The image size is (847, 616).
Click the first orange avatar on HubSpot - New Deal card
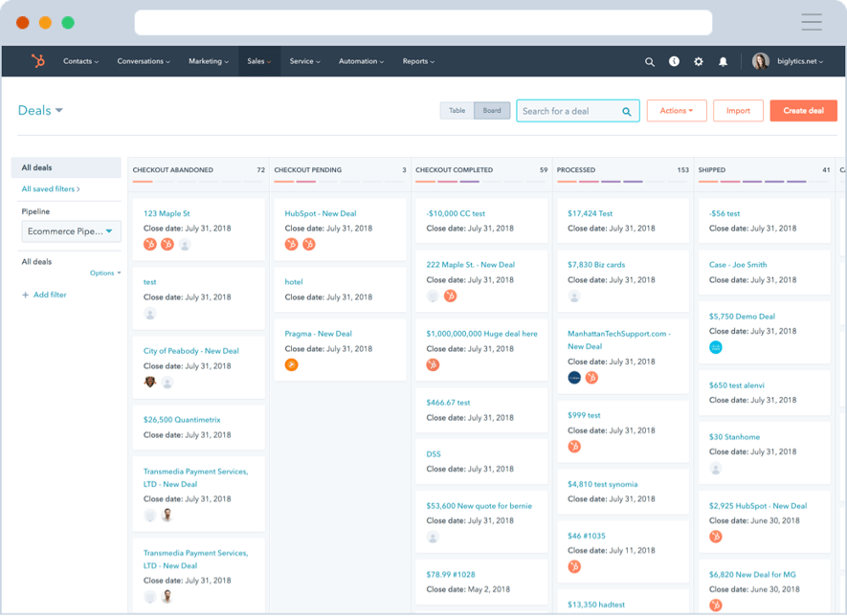click(x=291, y=245)
